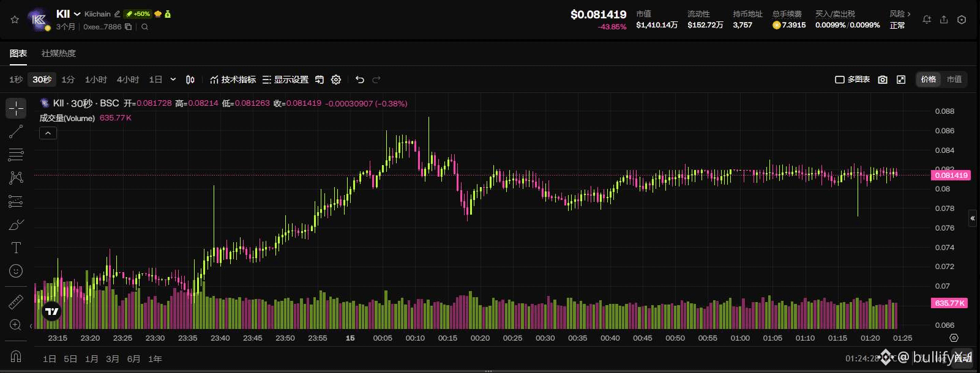Screen dimensions: 980x373
Task: Click the TradingView logo on chart
Action: tap(52, 312)
